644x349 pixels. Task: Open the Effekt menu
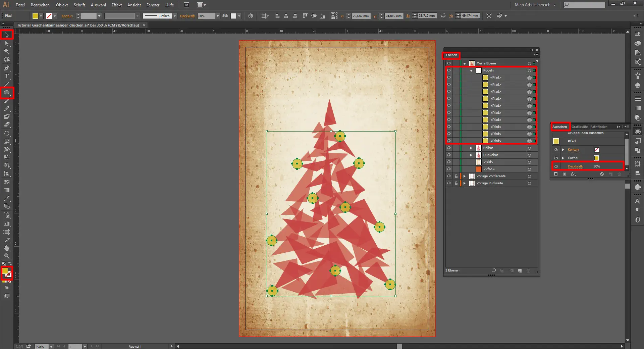pos(116,5)
